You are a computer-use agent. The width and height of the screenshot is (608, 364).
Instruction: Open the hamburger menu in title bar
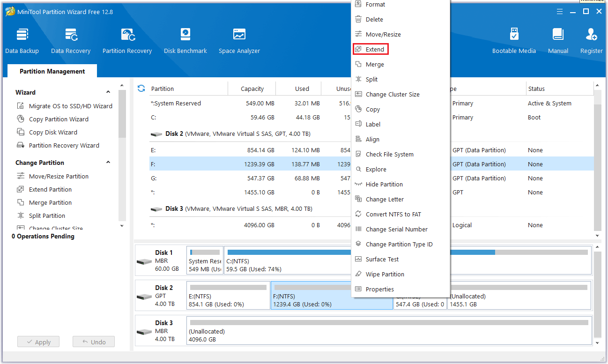559,12
